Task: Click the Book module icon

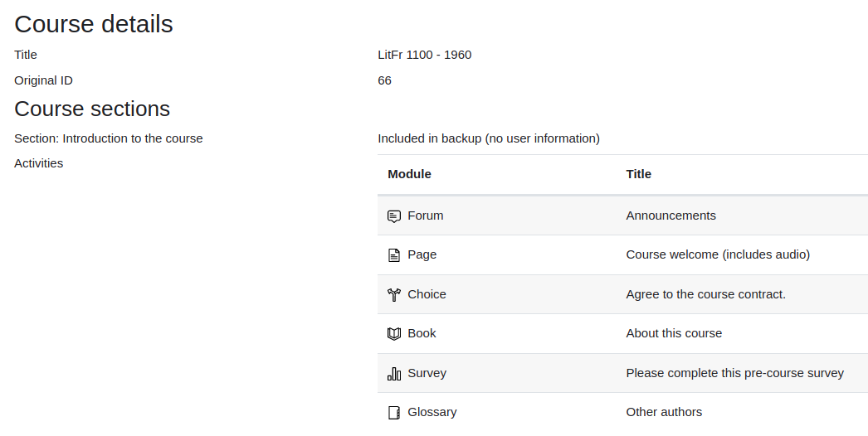Action: click(393, 334)
